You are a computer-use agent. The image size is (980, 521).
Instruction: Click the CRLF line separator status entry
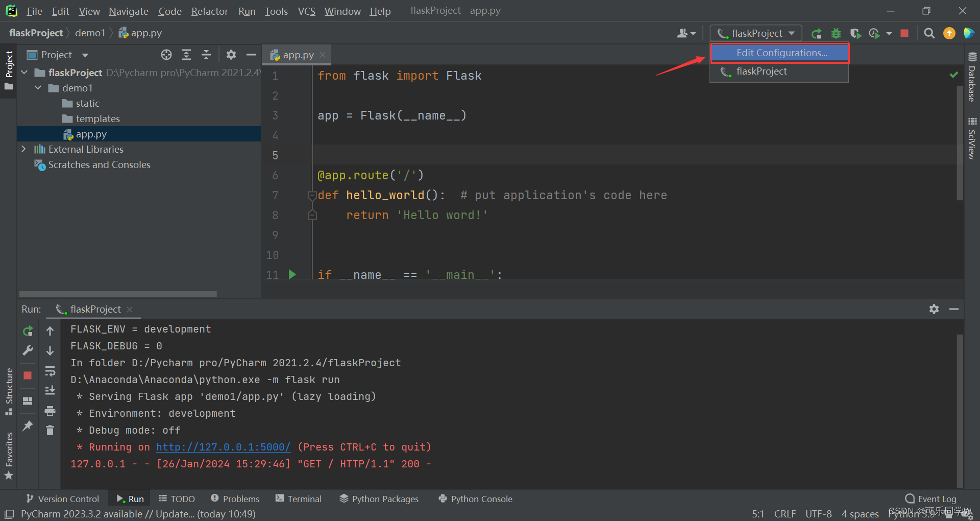[785, 513]
